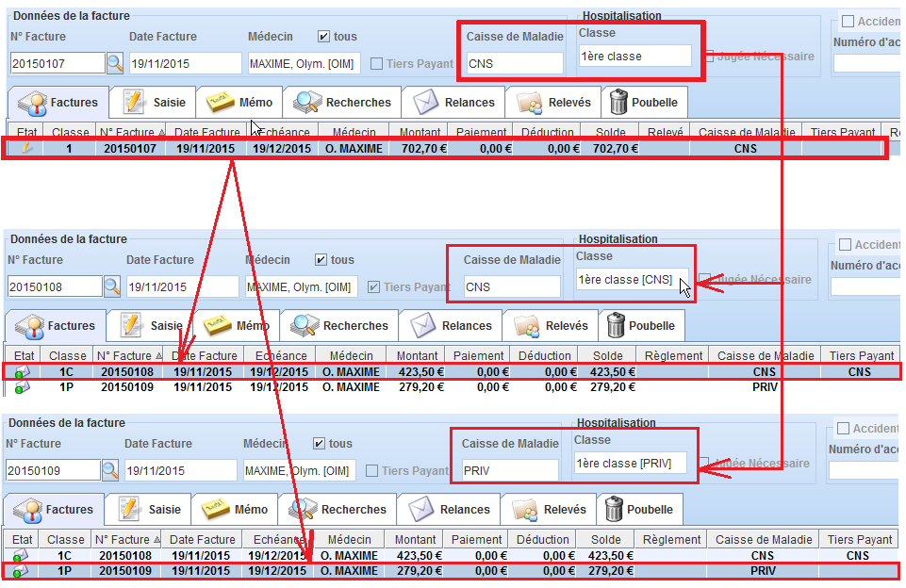
Task: Toggle the checked Tiers Payant checkbox for invoice 20150108
Action: pyautogui.click(x=374, y=287)
